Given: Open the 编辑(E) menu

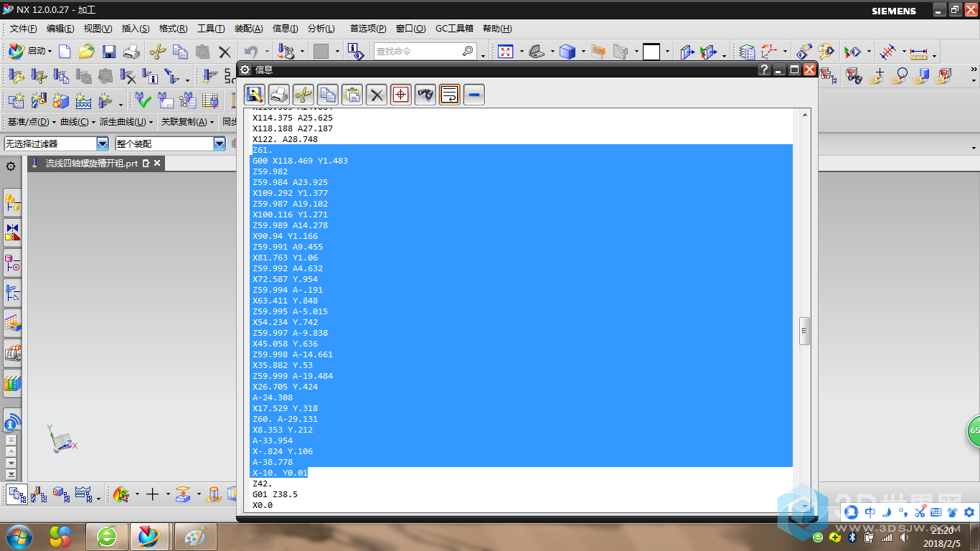Looking at the screenshot, I should 60,29.
